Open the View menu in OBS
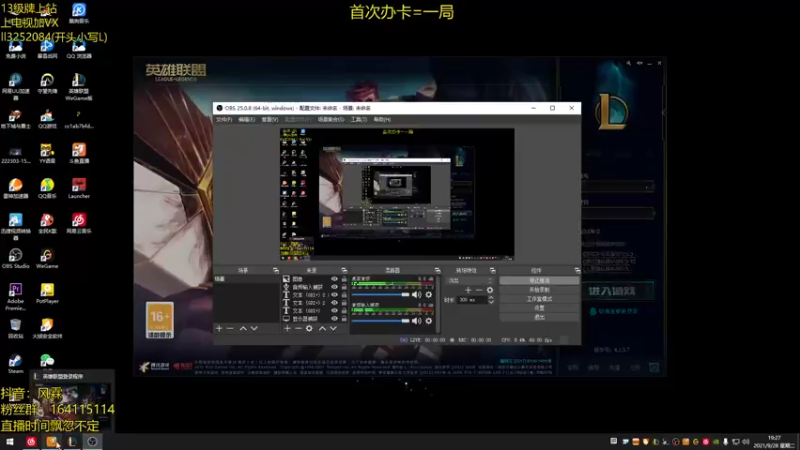This screenshot has width=800, height=450. (x=269, y=119)
